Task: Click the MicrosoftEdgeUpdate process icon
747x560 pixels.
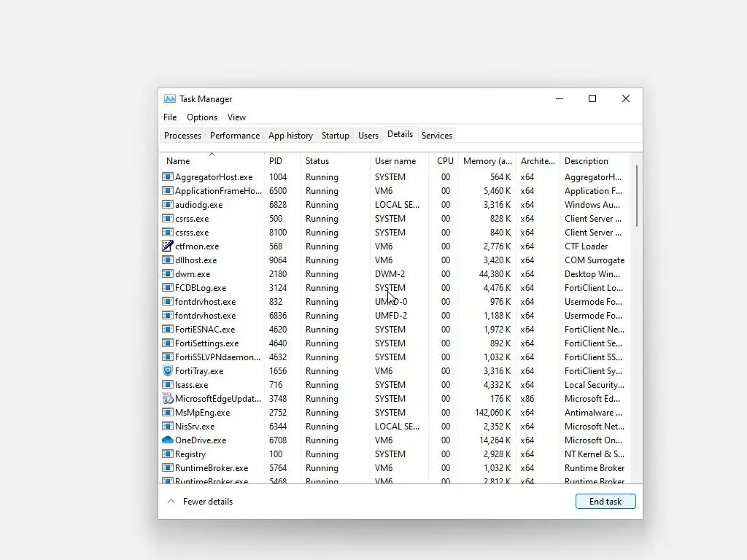Action: 168,398
